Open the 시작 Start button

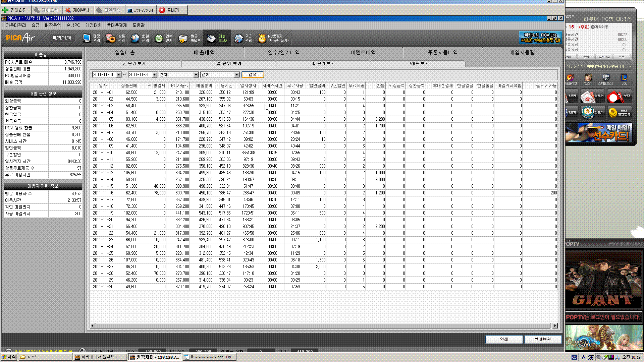9,357
